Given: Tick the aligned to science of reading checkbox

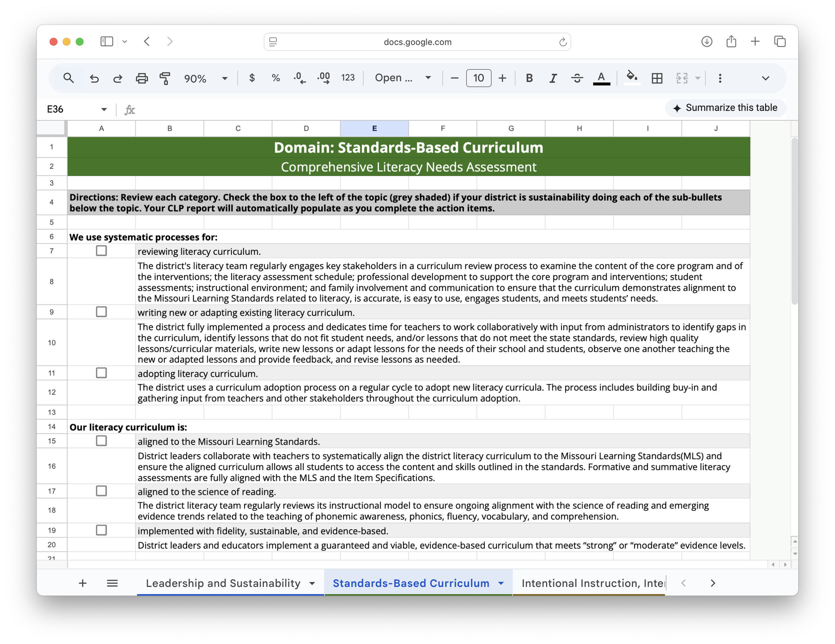Looking at the screenshot, I should tap(101, 491).
